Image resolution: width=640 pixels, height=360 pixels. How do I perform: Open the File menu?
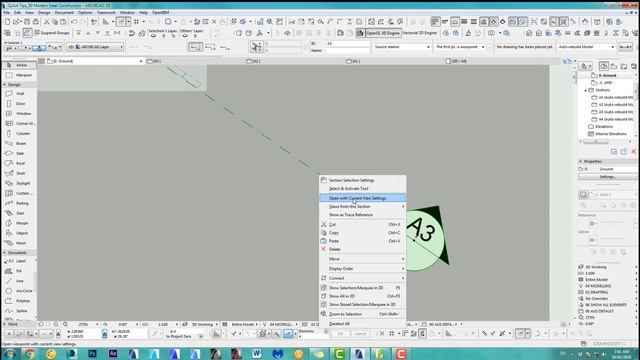7,13
